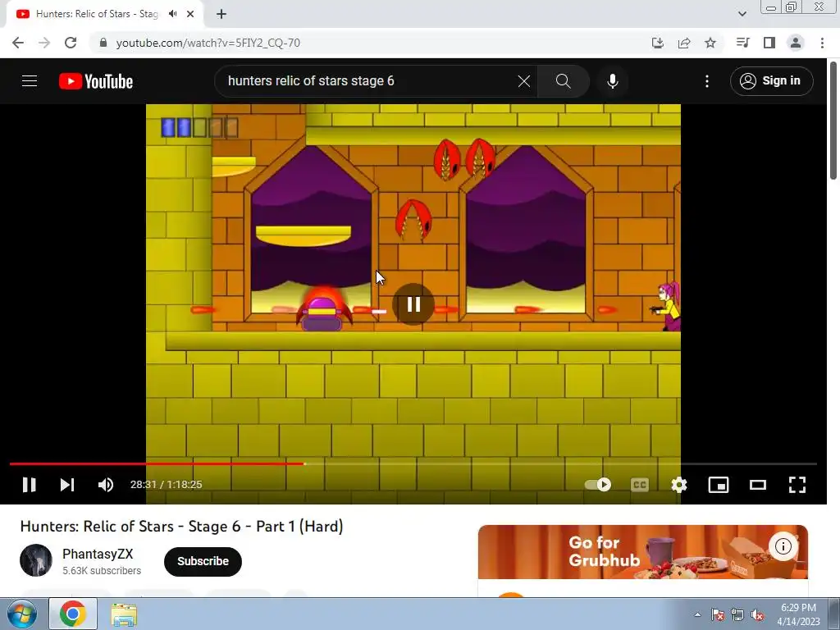Open a new browser tab
The image size is (840, 630).
point(221,14)
